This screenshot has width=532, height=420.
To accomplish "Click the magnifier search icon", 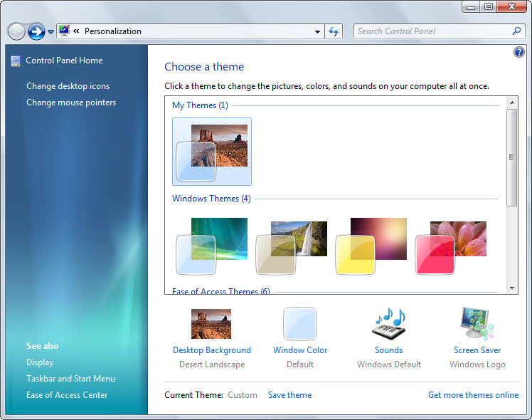I will [516, 31].
